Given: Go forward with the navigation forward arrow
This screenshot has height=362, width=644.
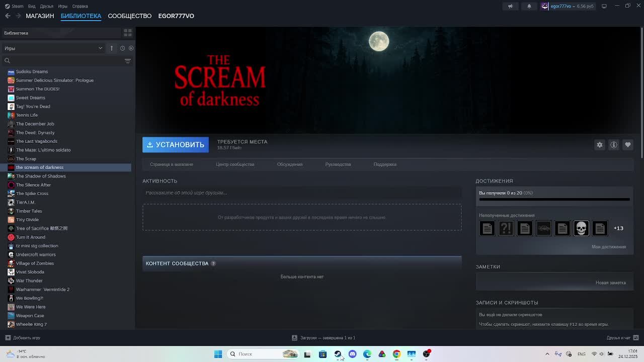Looking at the screenshot, I should coord(19,16).
